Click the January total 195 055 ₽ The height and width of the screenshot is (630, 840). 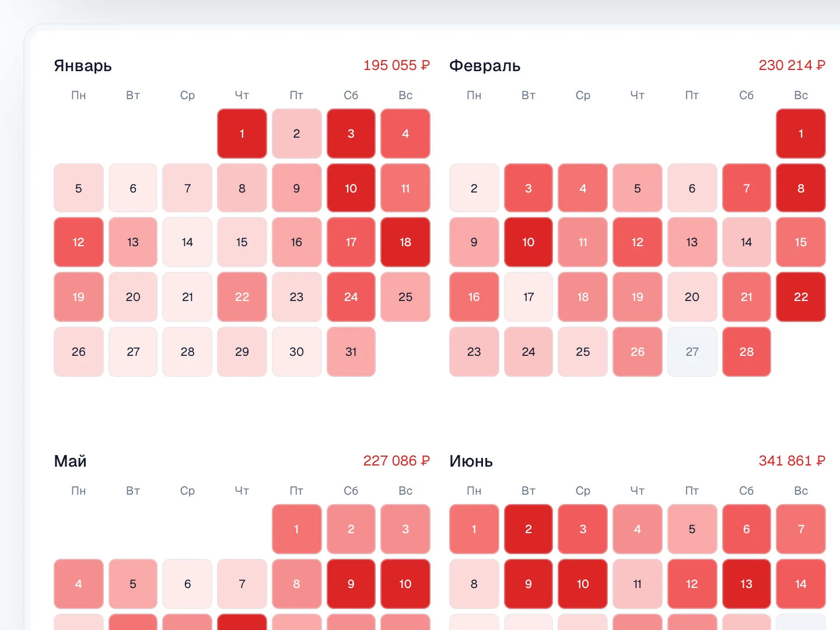coord(397,65)
